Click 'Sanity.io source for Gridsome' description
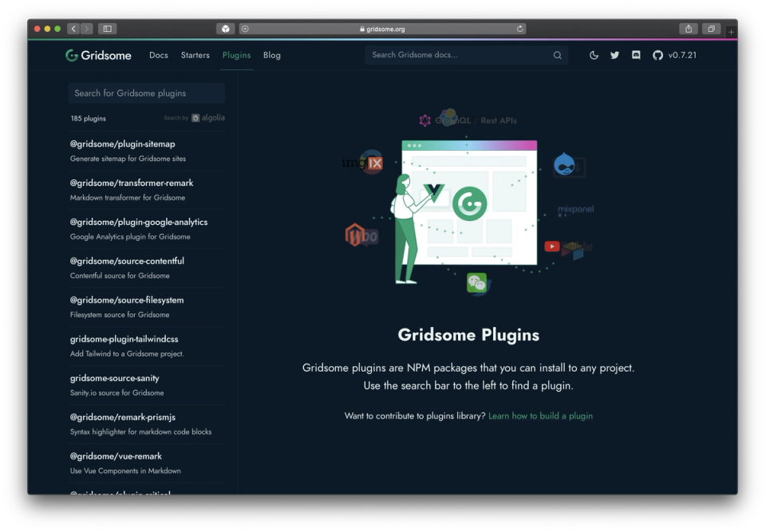Viewport: 766px width, 532px height. point(116,392)
